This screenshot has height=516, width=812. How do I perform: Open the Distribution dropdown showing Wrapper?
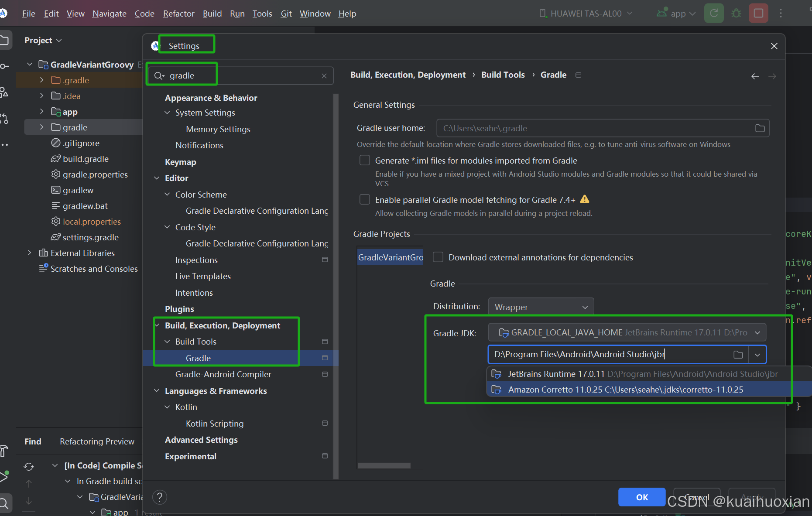click(541, 307)
